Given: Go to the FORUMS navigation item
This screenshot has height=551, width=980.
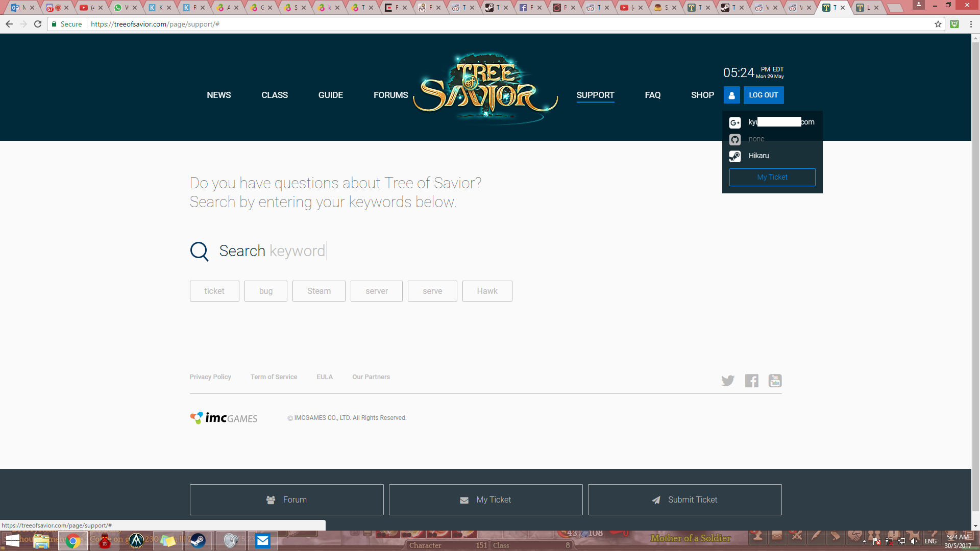Looking at the screenshot, I should 390,95.
